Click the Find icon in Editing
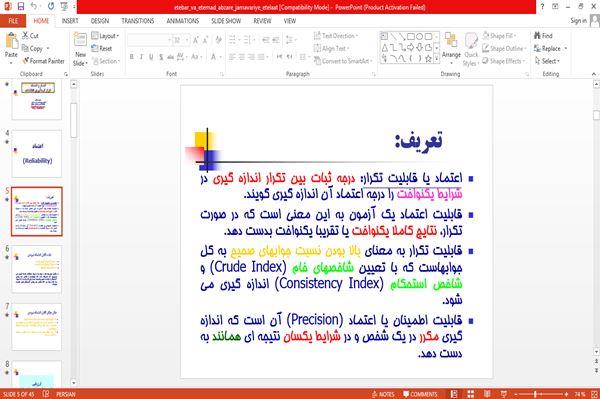The width and height of the screenshot is (600, 399). coord(537,36)
